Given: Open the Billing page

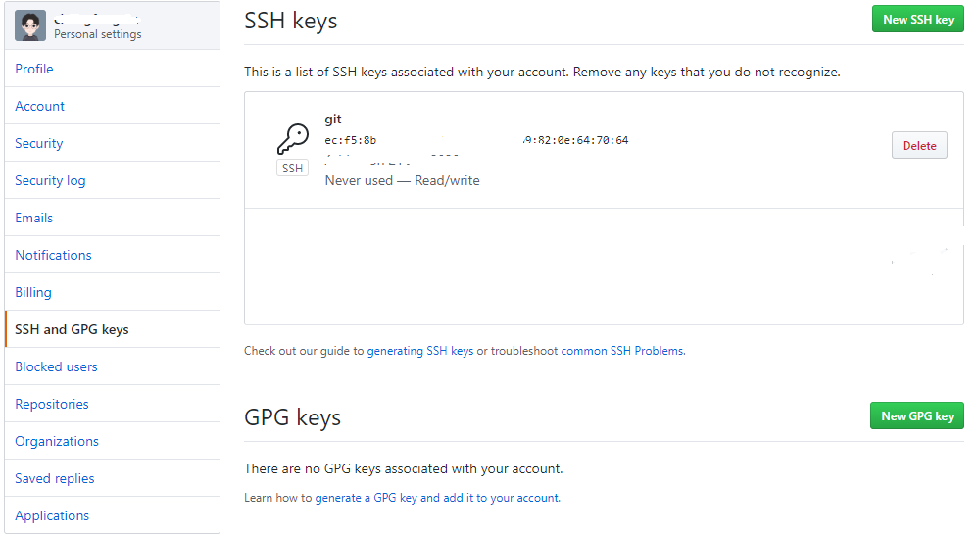Looking at the screenshot, I should click(x=33, y=292).
